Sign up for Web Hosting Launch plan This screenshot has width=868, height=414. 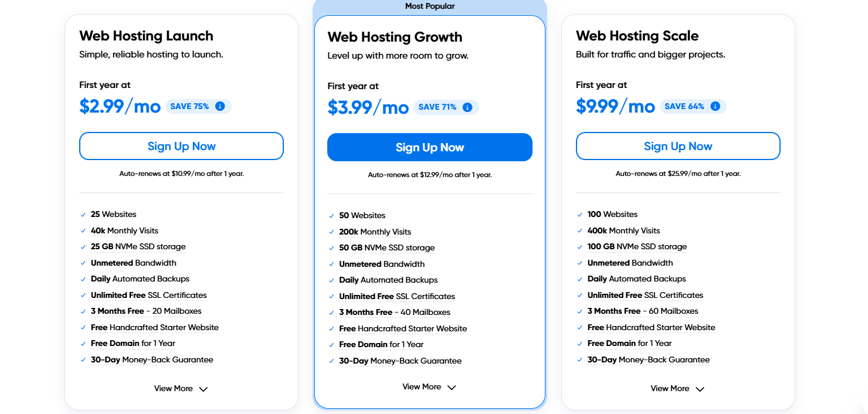[x=181, y=147]
